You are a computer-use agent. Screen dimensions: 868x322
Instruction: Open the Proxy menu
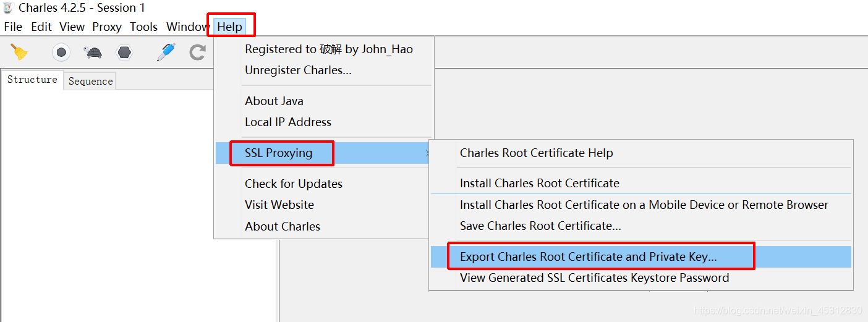(x=107, y=27)
